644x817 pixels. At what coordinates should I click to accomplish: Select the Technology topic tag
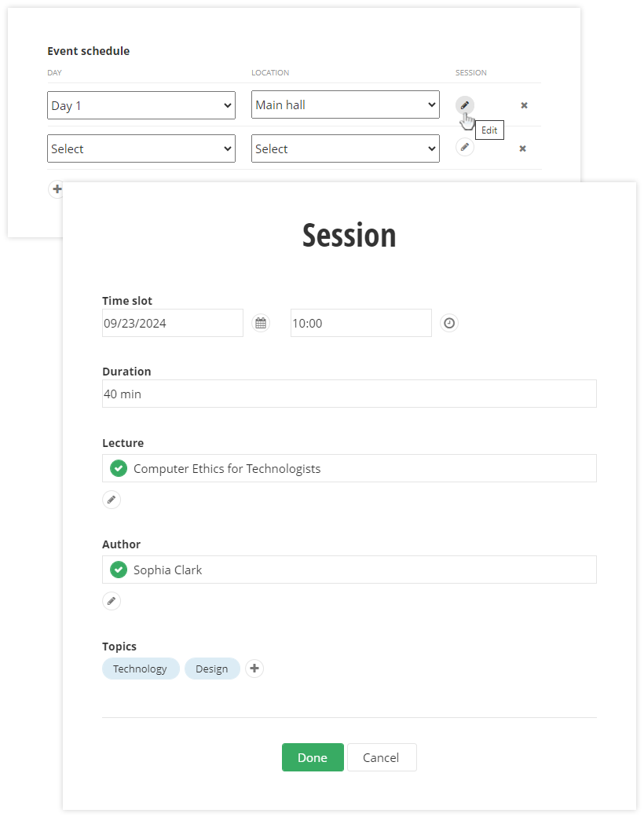tap(141, 669)
